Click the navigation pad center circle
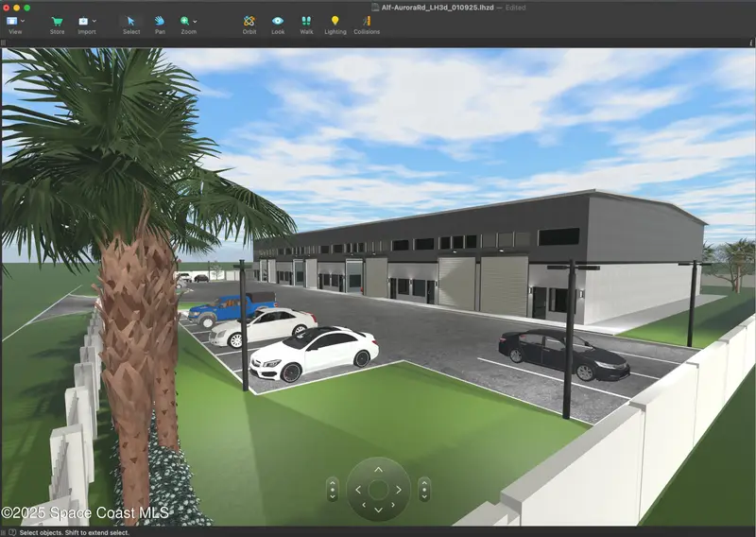 tap(379, 490)
